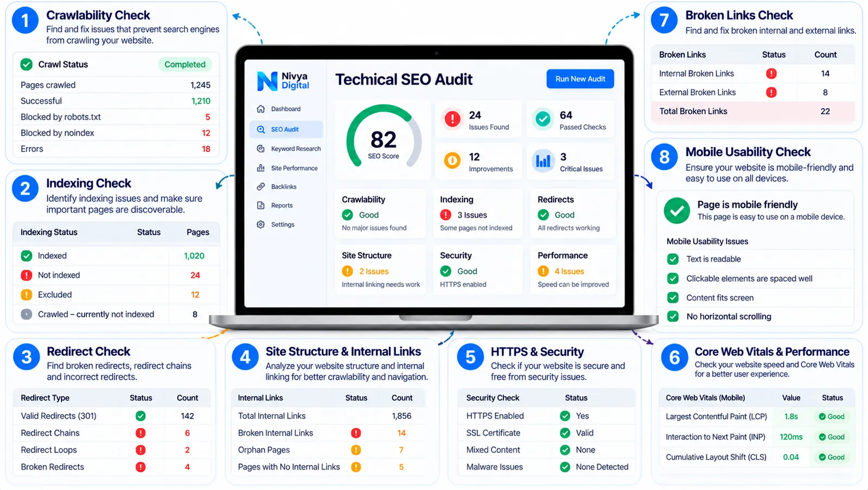
Task: Click the Crawled – currently not indexed row
Action: click(116, 314)
